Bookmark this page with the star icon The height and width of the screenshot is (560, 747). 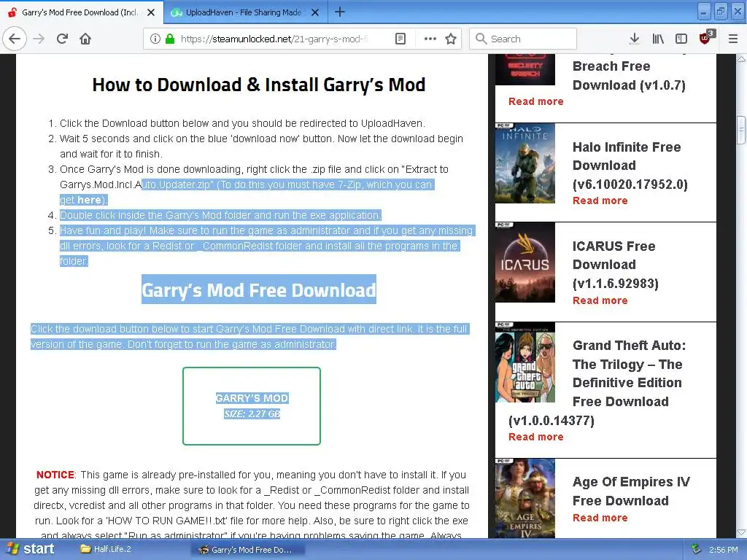(451, 39)
